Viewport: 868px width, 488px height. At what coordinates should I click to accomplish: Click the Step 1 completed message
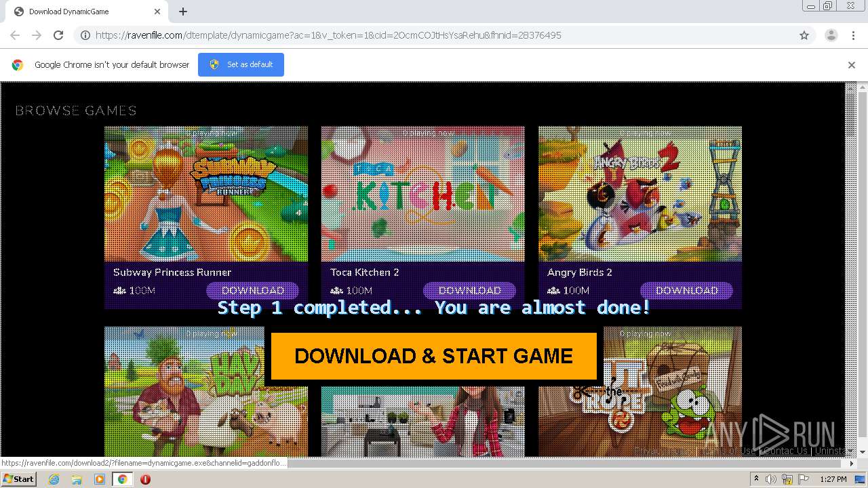click(x=434, y=308)
